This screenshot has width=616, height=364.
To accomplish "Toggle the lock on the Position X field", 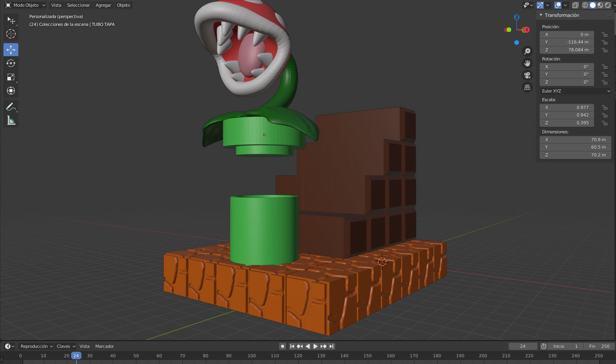I will click(x=604, y=34).
